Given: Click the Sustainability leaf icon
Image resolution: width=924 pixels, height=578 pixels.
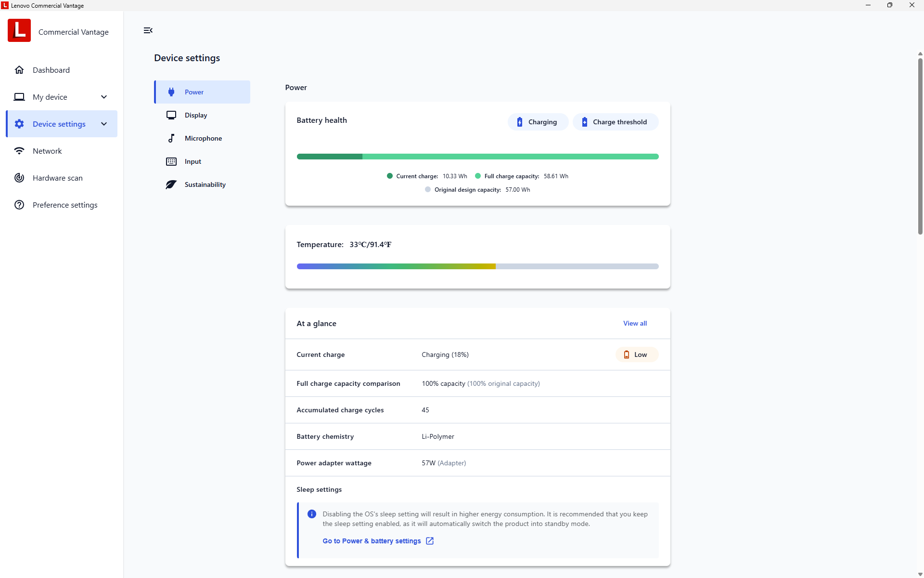Looking at the screenshot, I should click(x=171, y=184).
